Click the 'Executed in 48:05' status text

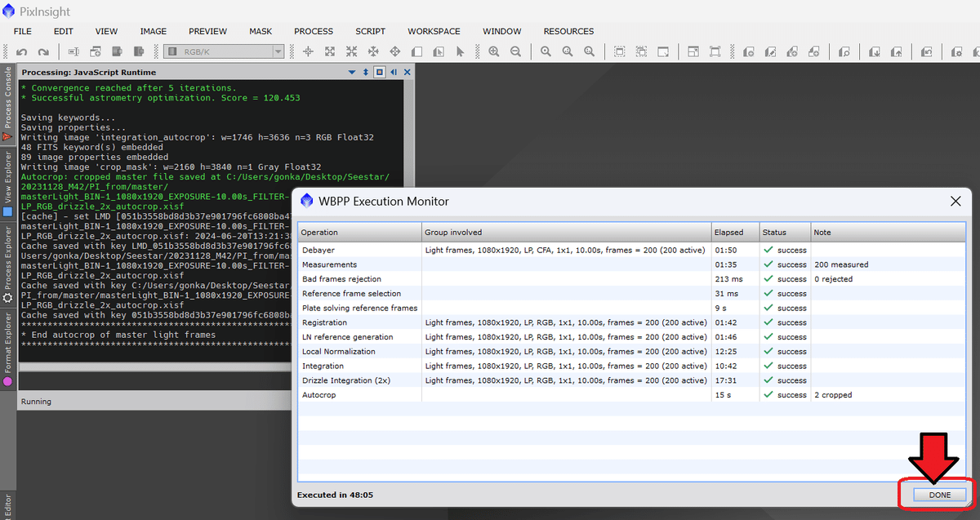[x=335, y=495]
